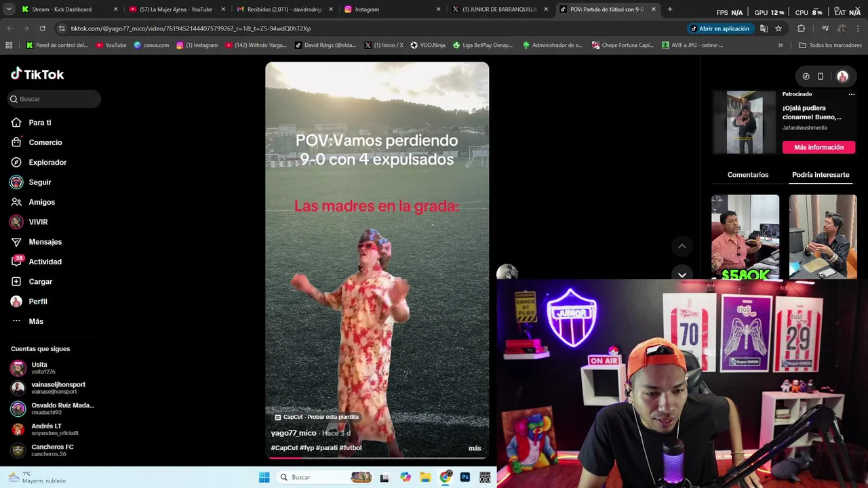Open yago77_mico profile from video
This screenshot has width=868, height=488.
294,433
